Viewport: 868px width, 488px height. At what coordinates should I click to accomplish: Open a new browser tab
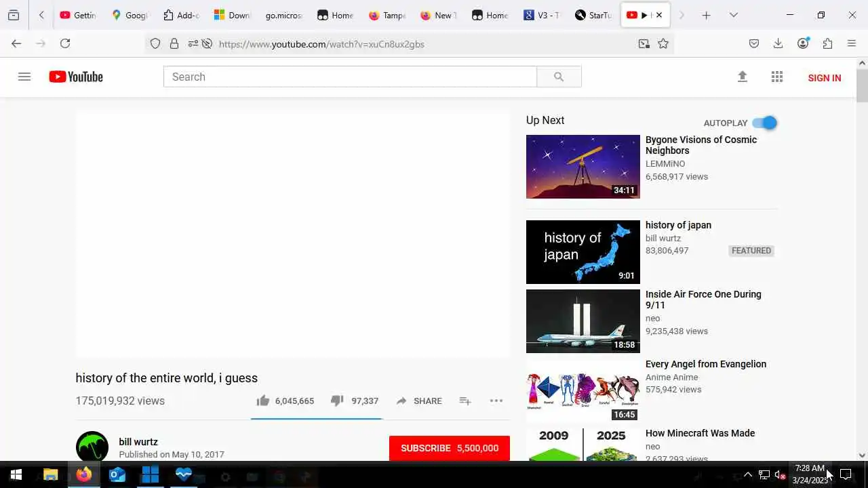pyautogui.click(x=706, y=15)
